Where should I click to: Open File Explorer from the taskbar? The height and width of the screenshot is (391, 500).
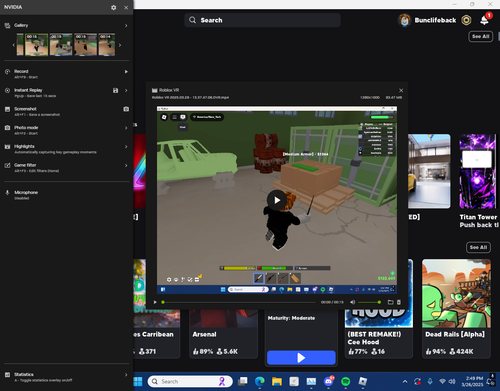tap(277, 381)
